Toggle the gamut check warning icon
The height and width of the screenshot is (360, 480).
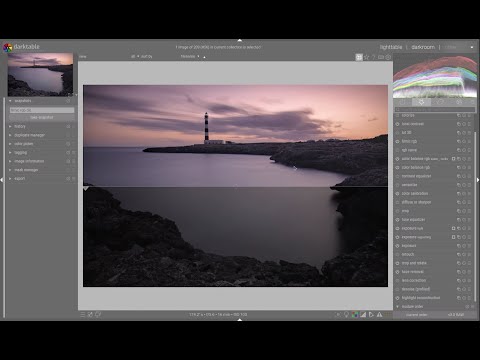tap(380, 315)
